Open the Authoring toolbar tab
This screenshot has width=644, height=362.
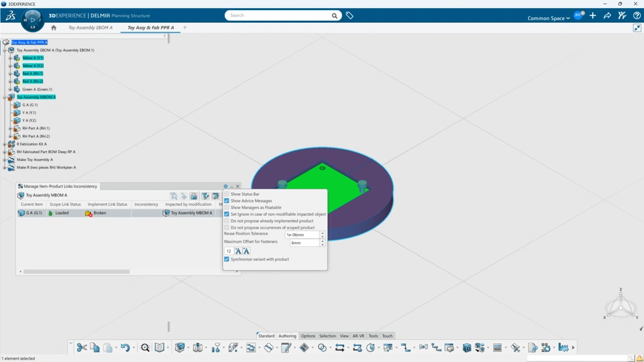tap(287, 336)
